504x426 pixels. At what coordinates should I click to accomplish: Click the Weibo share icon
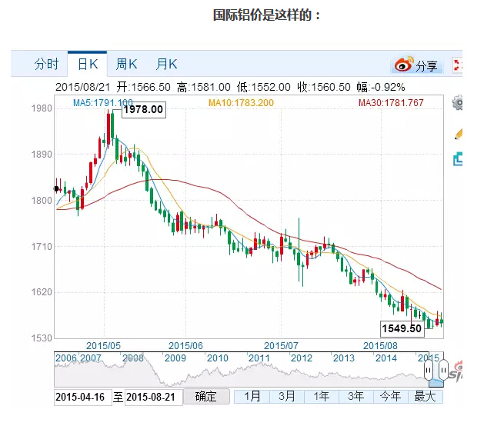point(404,66)
